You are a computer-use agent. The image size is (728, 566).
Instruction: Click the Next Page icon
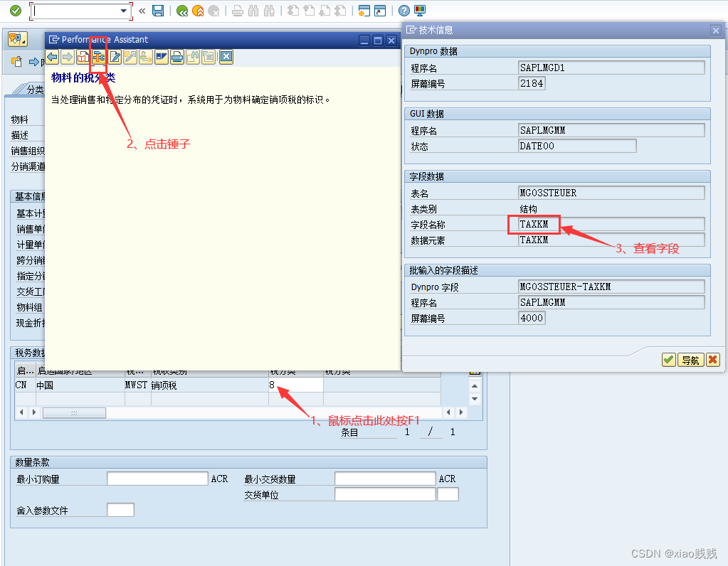(x=325, y=11)
